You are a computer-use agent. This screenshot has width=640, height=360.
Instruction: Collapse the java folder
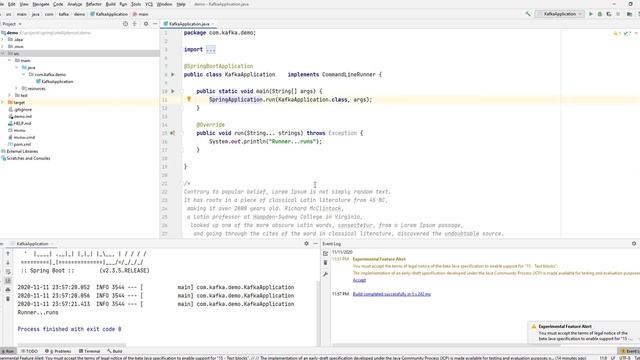pos(17,67)
